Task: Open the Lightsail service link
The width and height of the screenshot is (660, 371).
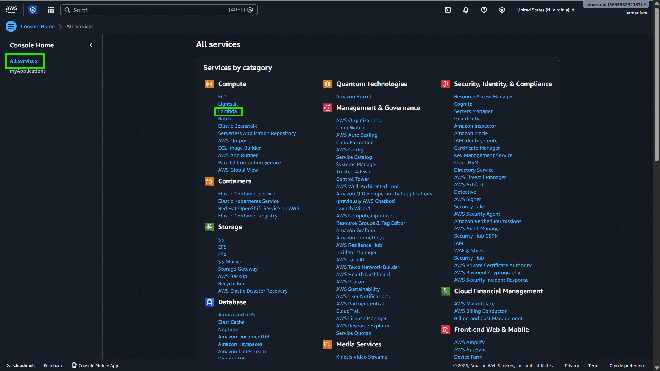Action: click(x=228, y=104)
